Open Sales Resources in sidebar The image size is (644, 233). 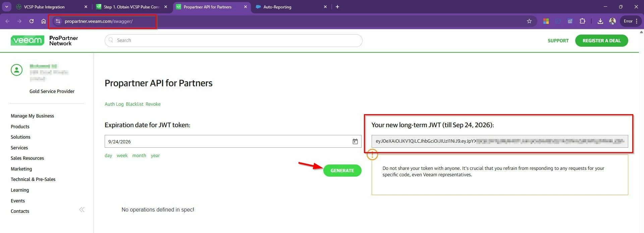(27, 158)
